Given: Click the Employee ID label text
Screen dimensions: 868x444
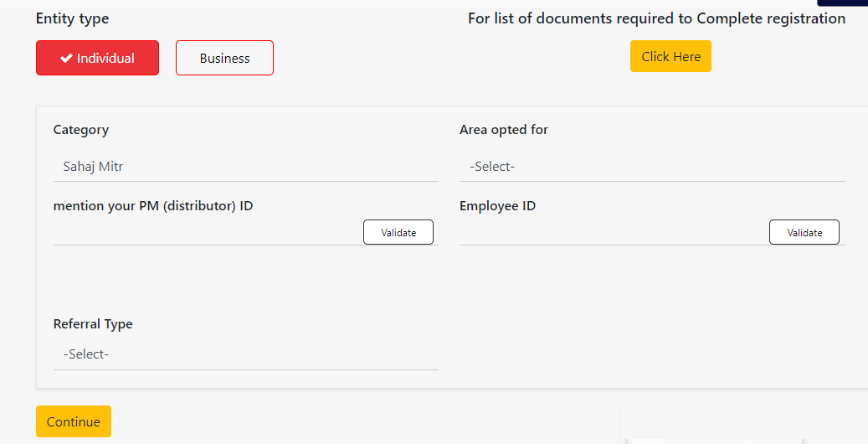Looking at the screenshot, I should pyautogui.click(x=497, y=206).
